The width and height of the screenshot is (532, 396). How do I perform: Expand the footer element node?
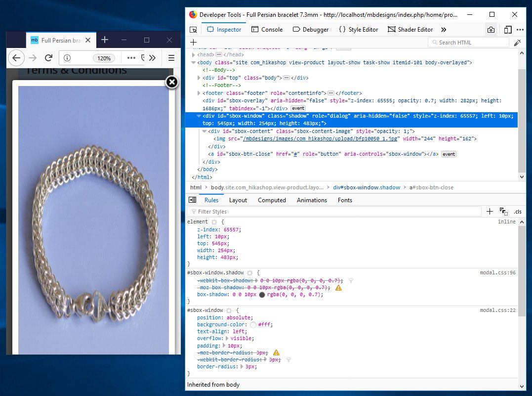click(199, 93)
